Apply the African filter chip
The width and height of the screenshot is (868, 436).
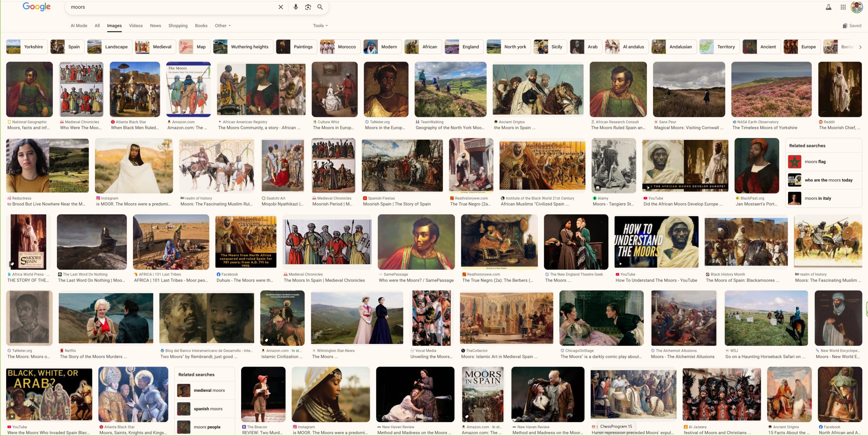[x=423, y=47]
